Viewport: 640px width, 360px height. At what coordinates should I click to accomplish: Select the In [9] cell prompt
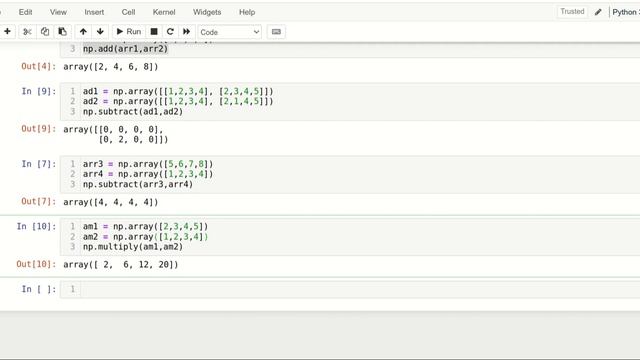38,91
